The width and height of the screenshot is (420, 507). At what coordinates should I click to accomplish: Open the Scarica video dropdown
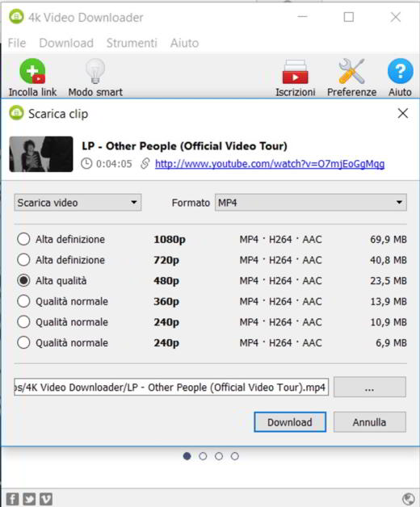click(78, 203)
